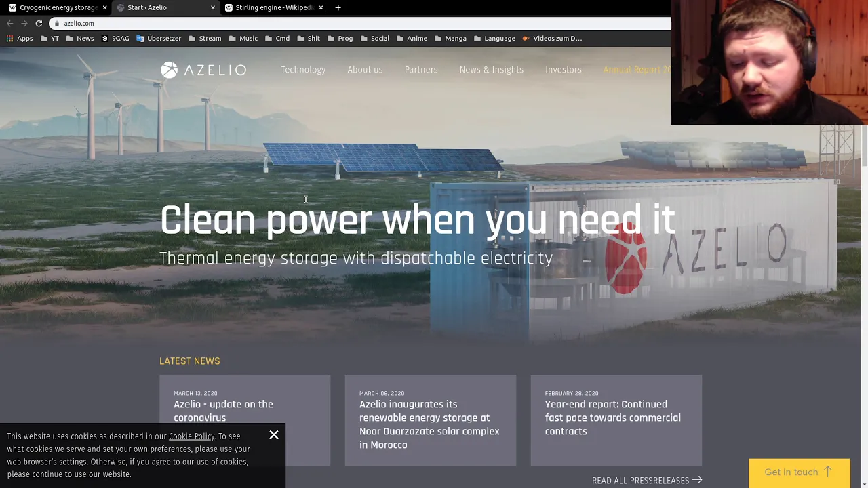Open the Social bookmarks folder
Screen dimensions: 868x488
[374, 39]
